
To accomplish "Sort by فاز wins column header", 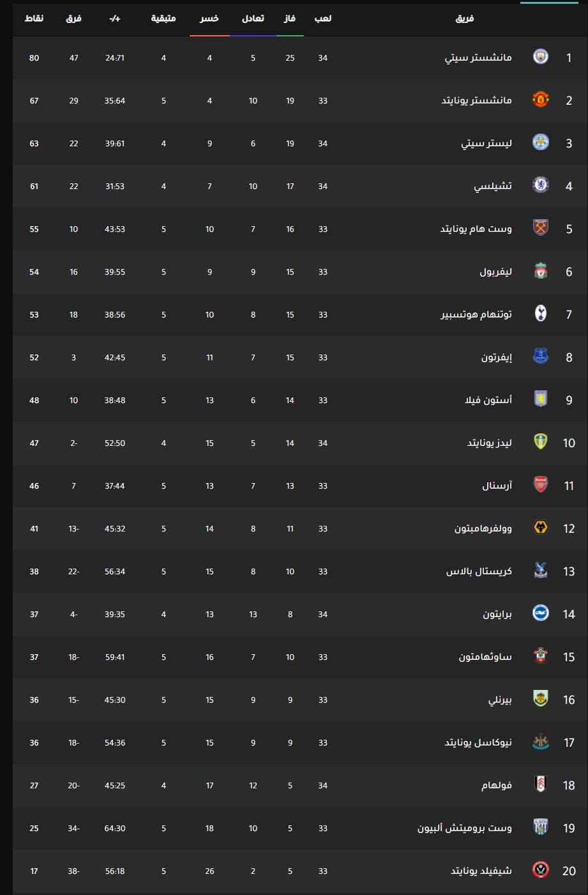I will click(290, 19).
